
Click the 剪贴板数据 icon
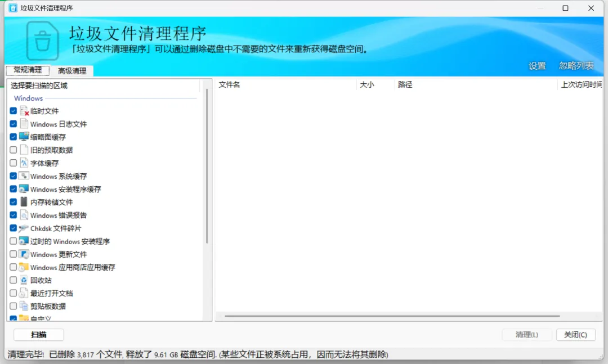click(24, 306)
